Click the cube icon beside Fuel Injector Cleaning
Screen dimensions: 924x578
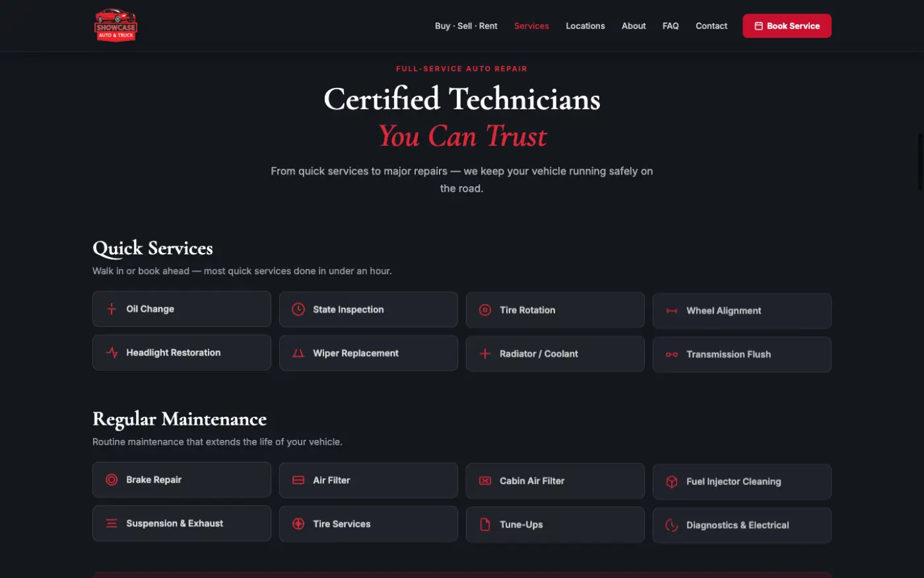pos(672,482)
